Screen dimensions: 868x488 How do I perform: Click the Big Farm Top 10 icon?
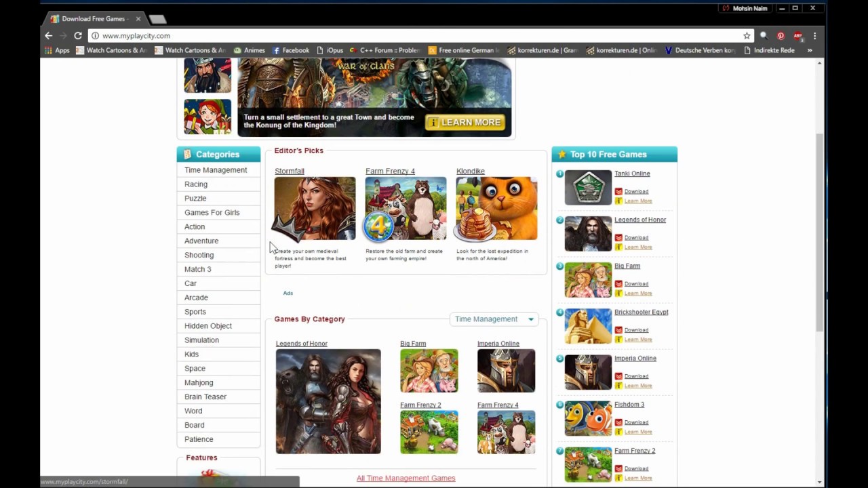click(x=588, y=279)
